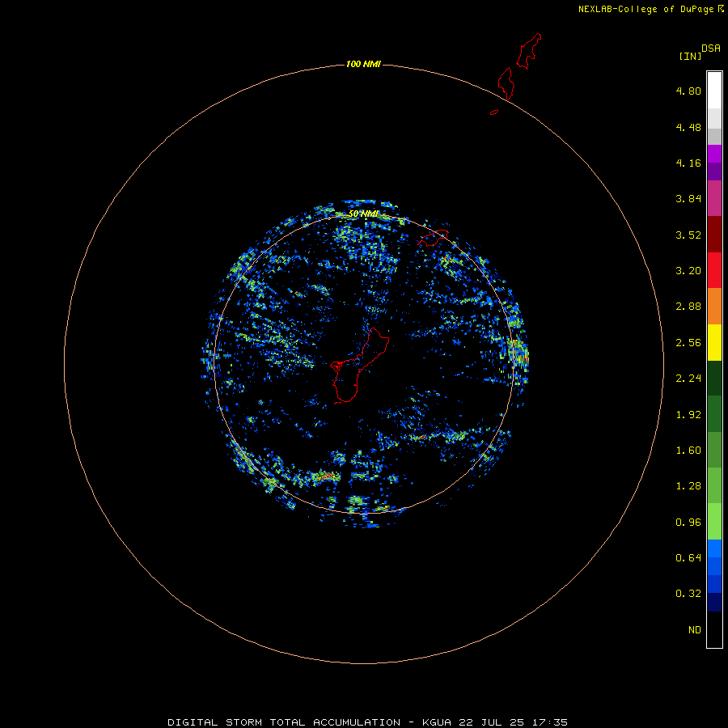The width and height of the screenshot is (728, 728).
Task: Click the 4.16 legend value
Action: [x=688, y=163]
